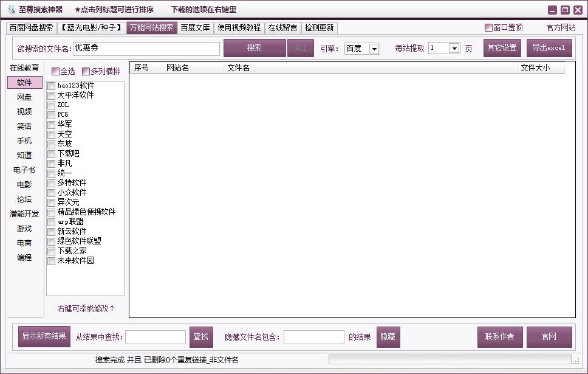Viewport: 588px width, 374px height.
Task: Click the 从结果中查找 input field
Action: (x=155, y=336)
